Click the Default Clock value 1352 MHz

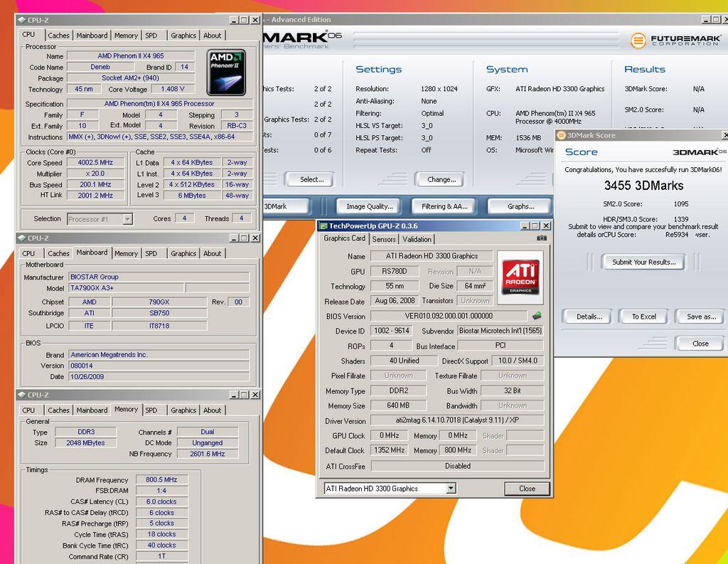pyautogui.click(x=389, y=450)
